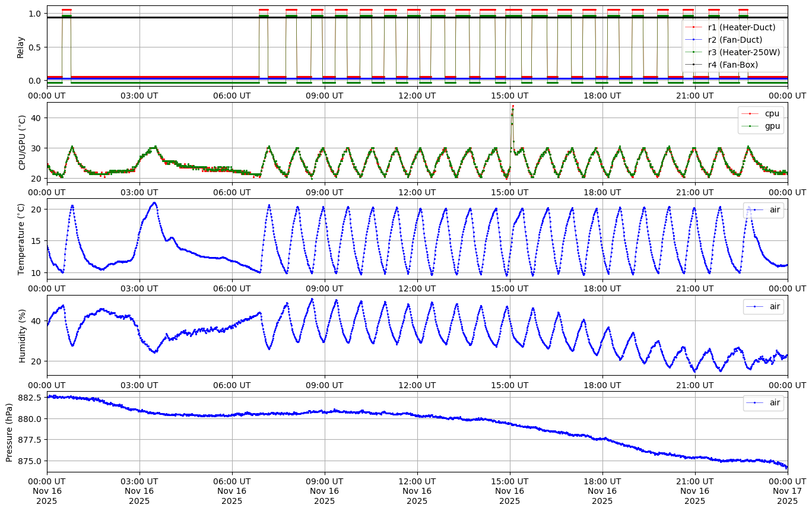The width and height of the screenshot is (812, 511).
Task: Click the r1 (Heater-Duct) legend entry
Action: pyautogui.click(x=741, y=27)
